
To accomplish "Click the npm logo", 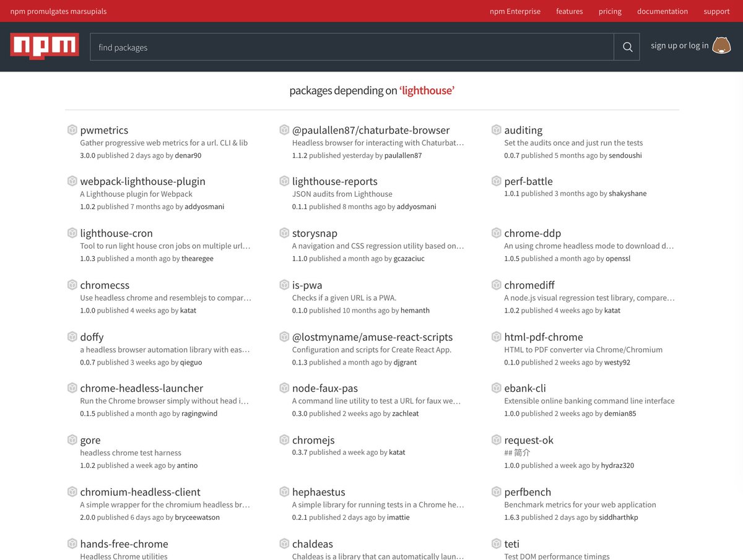I will (x=45, y=46).
